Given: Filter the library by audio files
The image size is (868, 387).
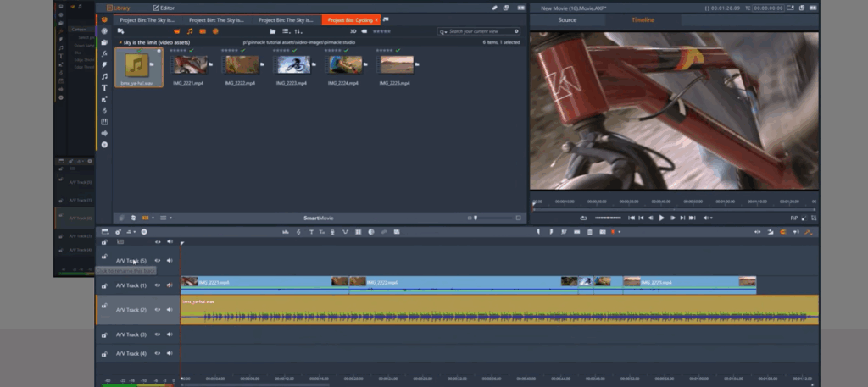Looking at the screenshot, I should [190, 31].
